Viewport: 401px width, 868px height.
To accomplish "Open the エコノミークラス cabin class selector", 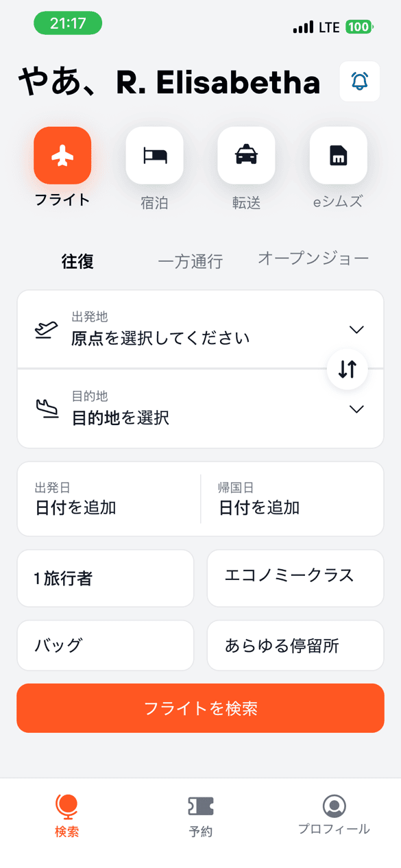I will (x=295, y=578).
